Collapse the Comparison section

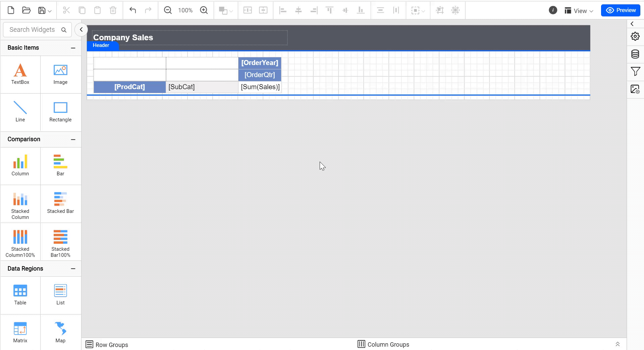pyautogui.click(x=73, y=139)
